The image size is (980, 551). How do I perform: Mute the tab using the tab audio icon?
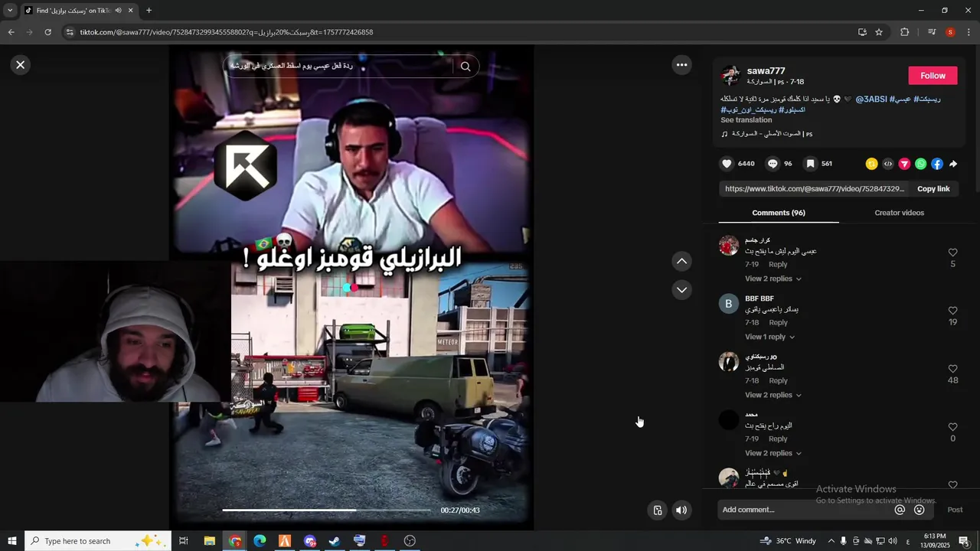(118, 11)
